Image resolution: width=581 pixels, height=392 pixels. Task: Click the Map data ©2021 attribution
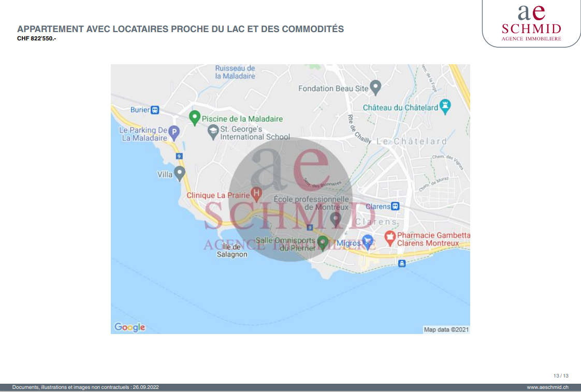click(x=446, y=329)
